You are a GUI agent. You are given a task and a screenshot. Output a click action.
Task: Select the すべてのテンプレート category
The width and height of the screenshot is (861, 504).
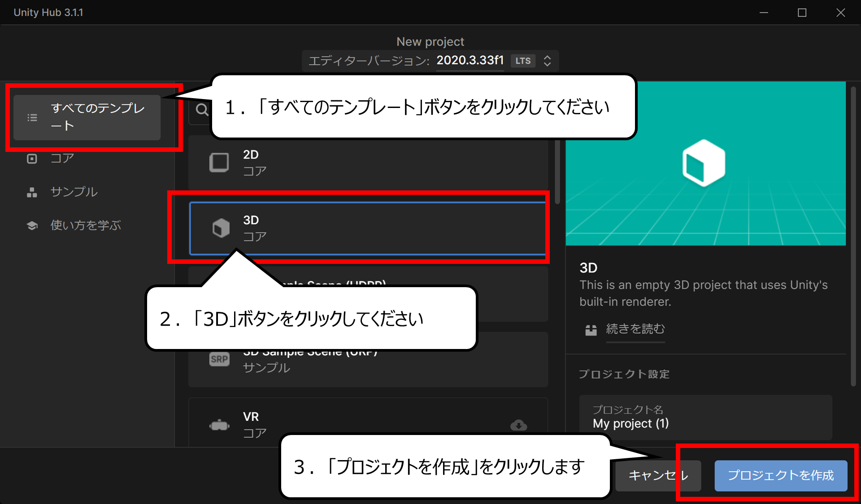pos(87,117)
